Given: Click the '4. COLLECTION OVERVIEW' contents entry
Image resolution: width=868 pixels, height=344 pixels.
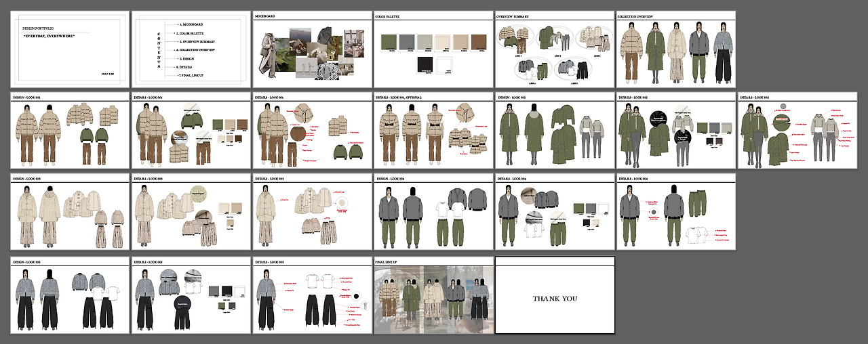Looking at the screenshot, I should click(195, 50).
